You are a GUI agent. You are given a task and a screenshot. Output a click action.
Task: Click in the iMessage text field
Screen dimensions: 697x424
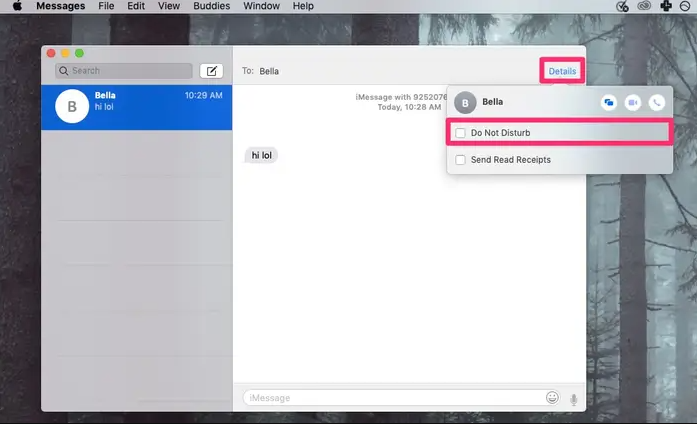tap(402, 397)
